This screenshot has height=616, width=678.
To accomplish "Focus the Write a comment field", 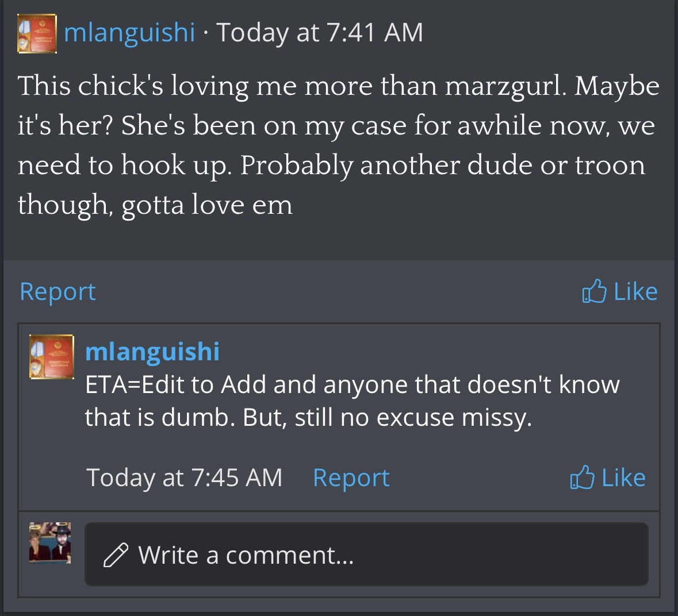I will (x=366, y=554).
